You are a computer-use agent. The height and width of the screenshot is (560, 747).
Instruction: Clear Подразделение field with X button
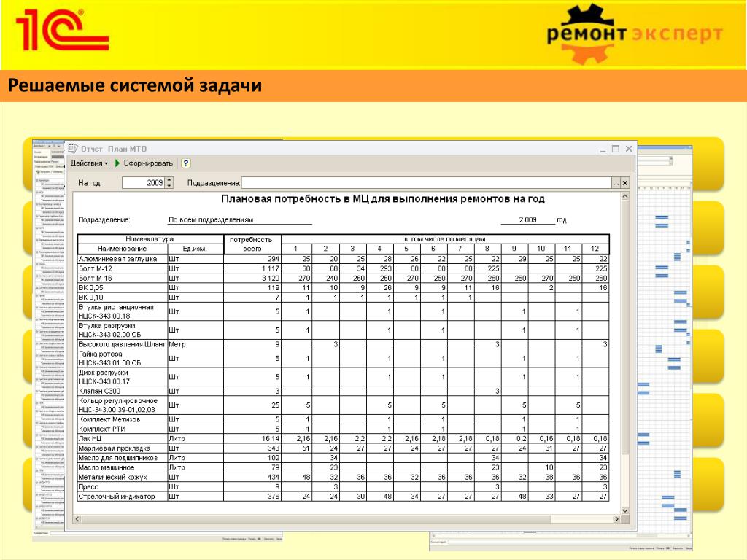tap(625, 183)
